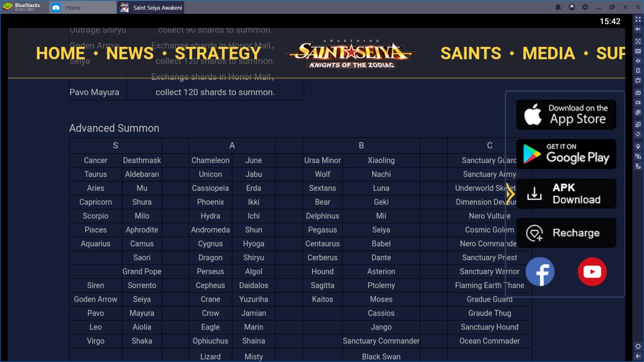This screenshot has width=644, height=362.
Task: Open the media manager gallery icon
Action: click(x=638, y=112)
